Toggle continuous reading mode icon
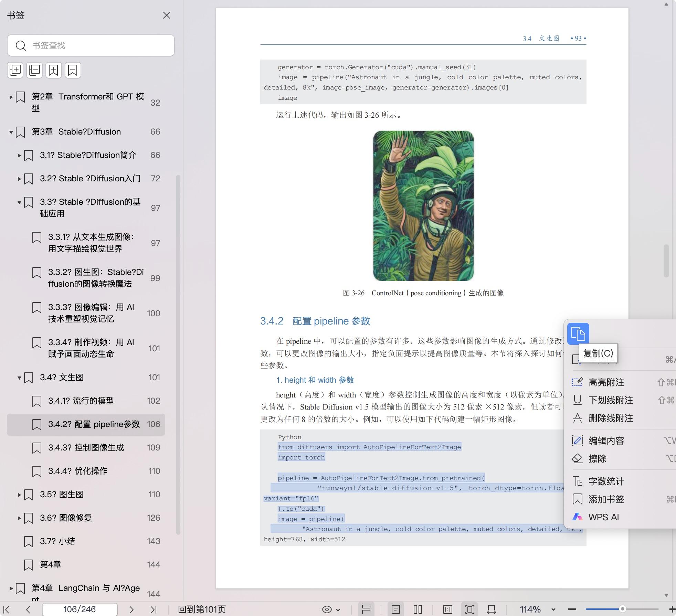Image resolution: width=676 pixels, height=616 pixels. pos(366,609)
